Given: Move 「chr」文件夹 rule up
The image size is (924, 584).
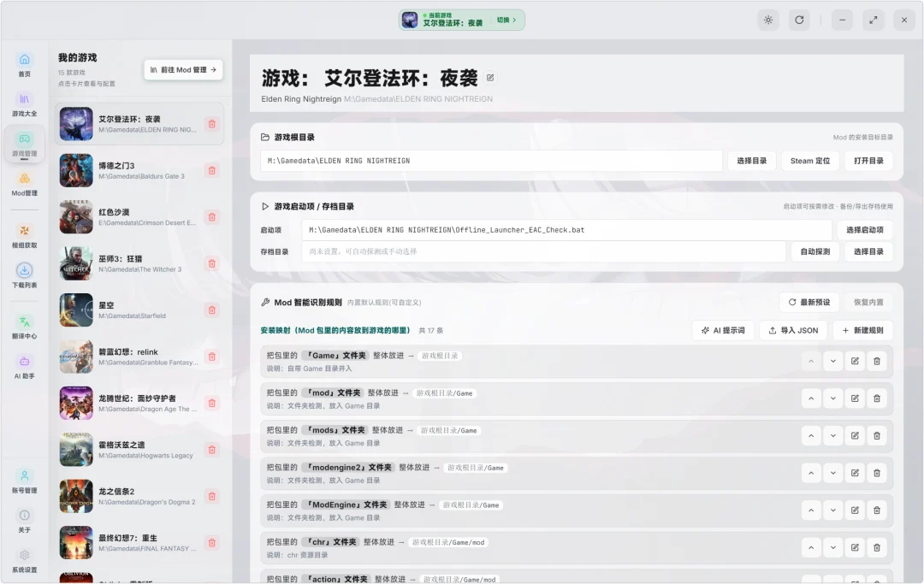Looking at the screenshot, I should pos(811,547).
